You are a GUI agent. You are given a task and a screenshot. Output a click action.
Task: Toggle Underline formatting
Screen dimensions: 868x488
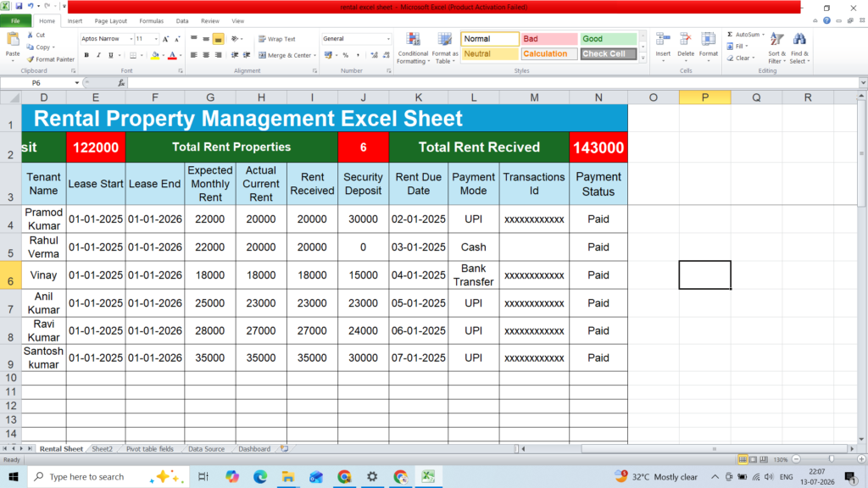click(111, 55)
